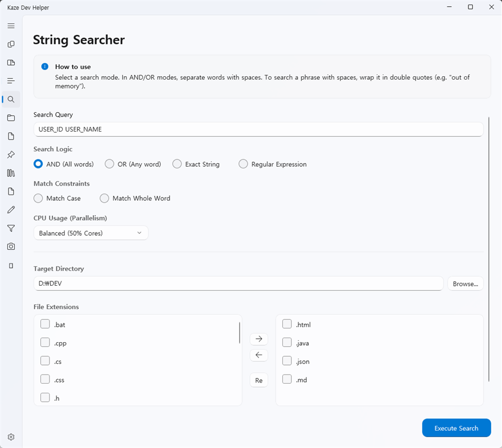Select the String Searcher magnifier icon
The image size is (502, 448).
11,99
